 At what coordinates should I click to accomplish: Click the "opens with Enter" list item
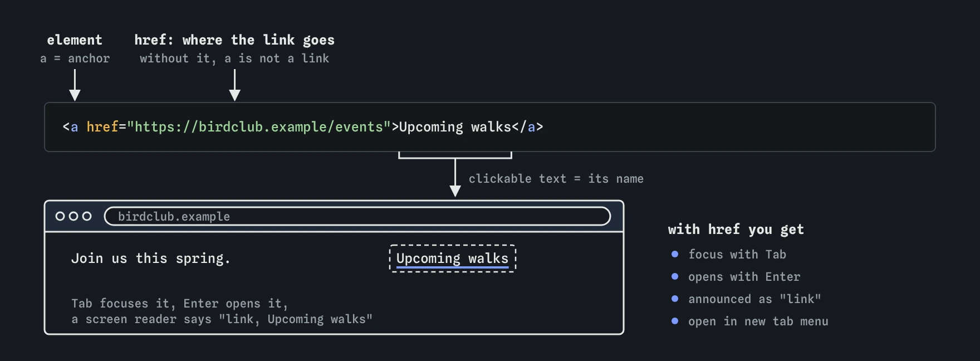pyautogui.click(x=744, y=277)
